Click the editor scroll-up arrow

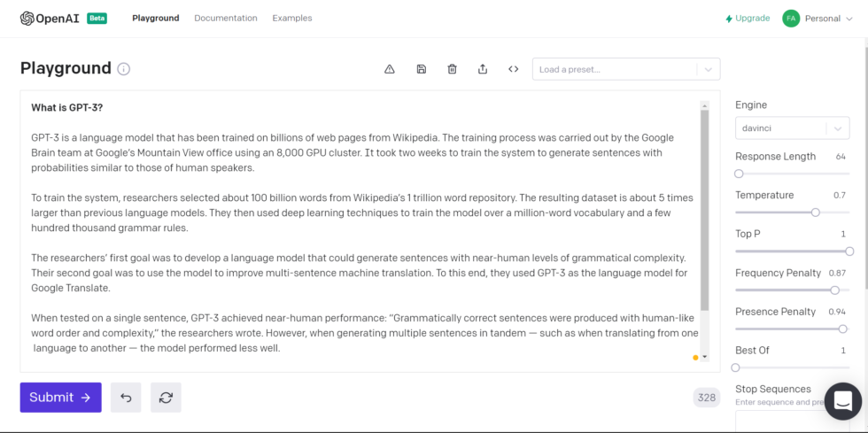point(705,105)
